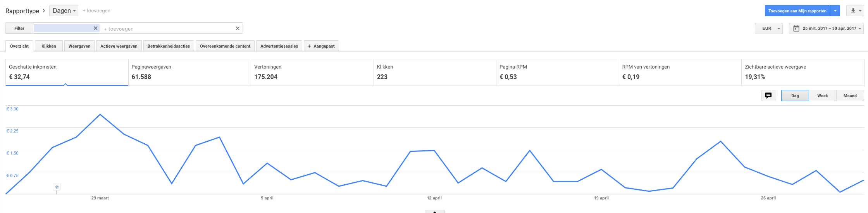
Task: Add an annotation with the plus marker on the chart
Action: coord(57,187)
